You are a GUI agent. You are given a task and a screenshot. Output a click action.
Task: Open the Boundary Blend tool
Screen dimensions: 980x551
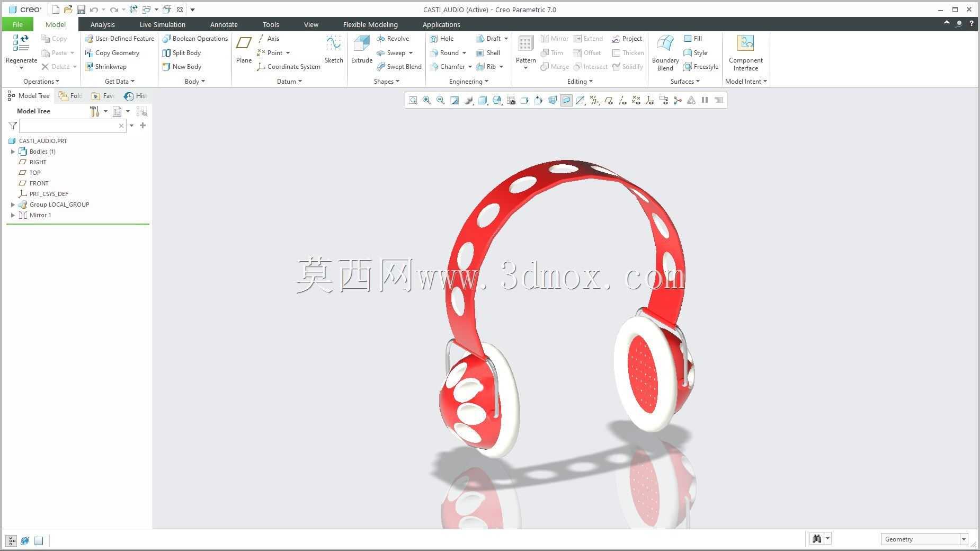click(x=665, y=53)
